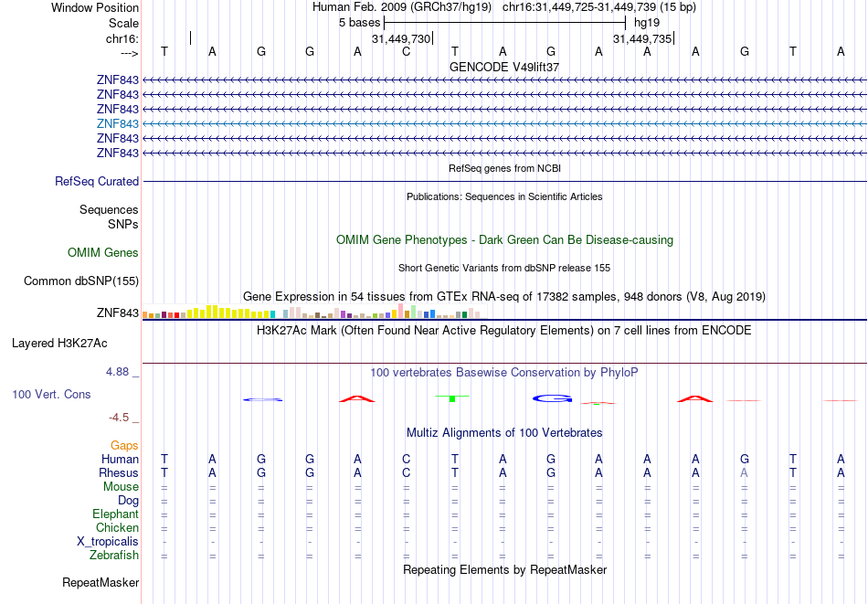This screenshot has height=604, width=868.
Task: Click the Sequences track label
Action: pyautogui.click(x=109, y=209)
